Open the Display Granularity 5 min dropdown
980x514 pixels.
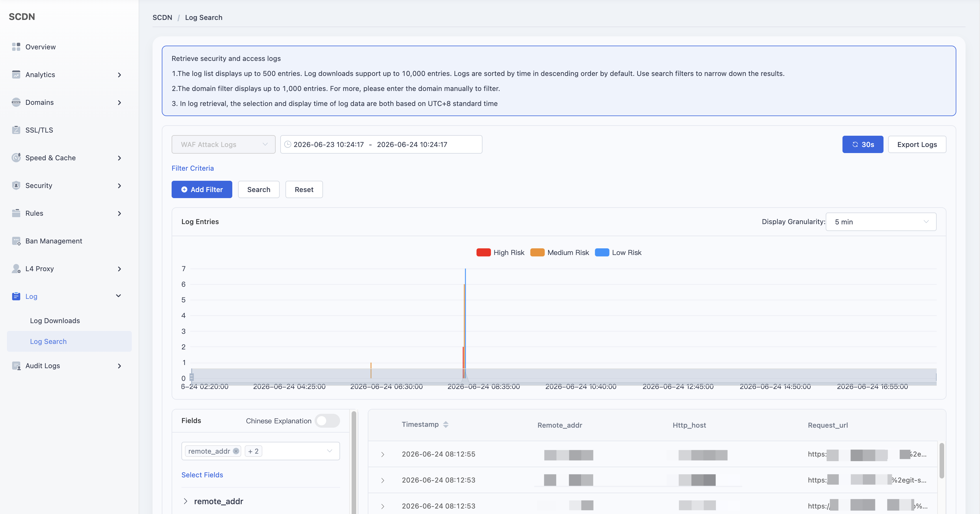pos(881,222)
